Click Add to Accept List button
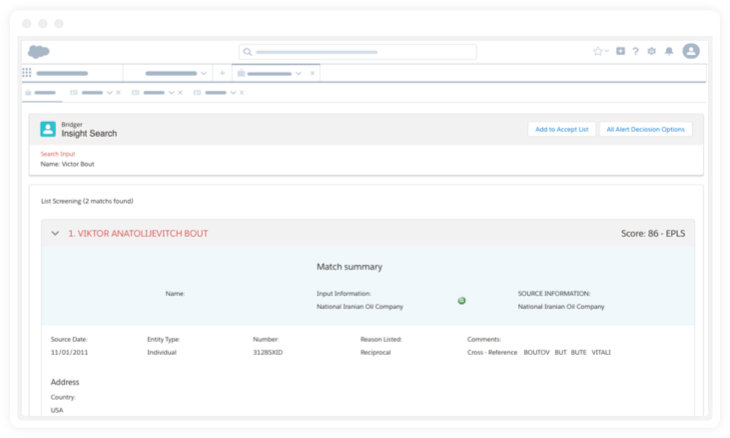The image size is (730, 438). (x=561, y=129)
